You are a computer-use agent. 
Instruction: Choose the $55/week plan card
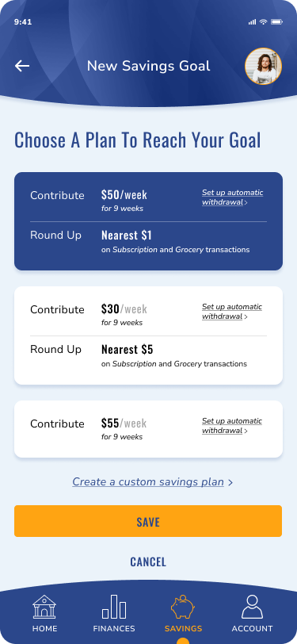[149, 429]
